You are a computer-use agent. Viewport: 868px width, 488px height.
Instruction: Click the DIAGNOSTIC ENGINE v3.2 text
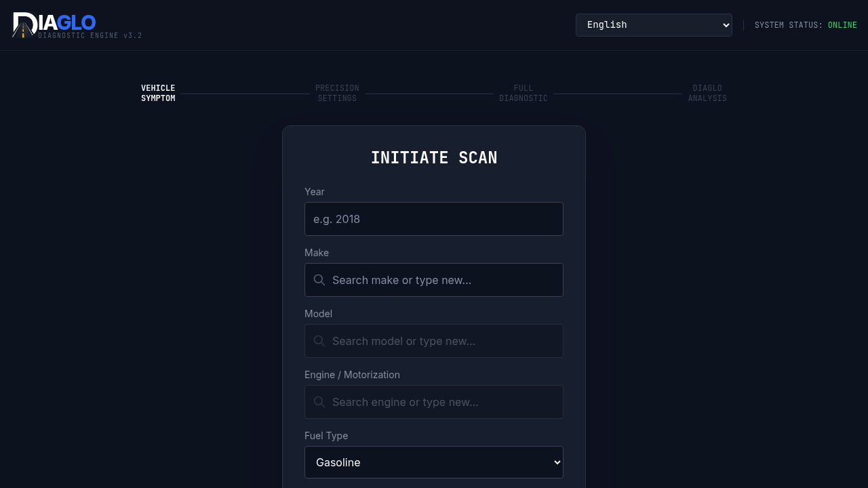[x=89, y=35]
